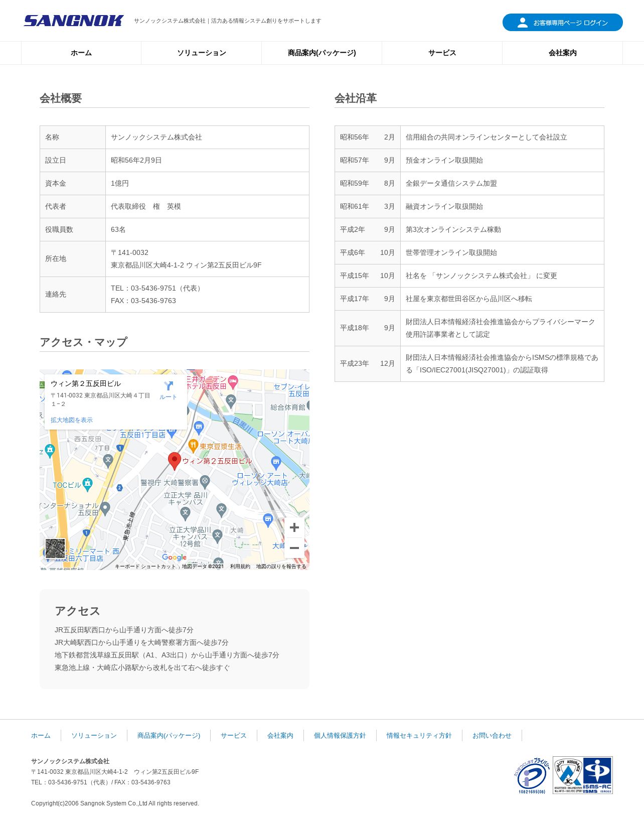Open the 会社案内 nav menu item
The height and width of the screenshot is (819, 644).
point(563,53)
